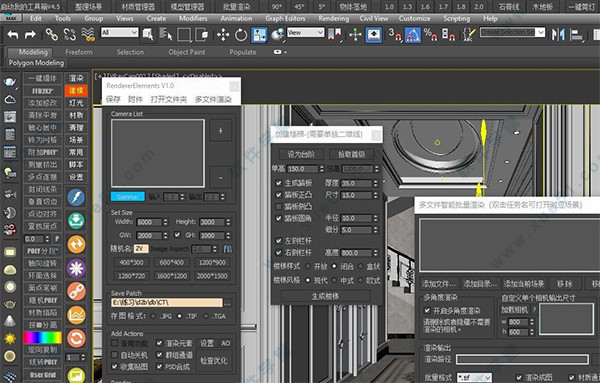Click the 高度 800.0 spinner arrows
This screenshot has width=600, height=383.
[375, 253]
